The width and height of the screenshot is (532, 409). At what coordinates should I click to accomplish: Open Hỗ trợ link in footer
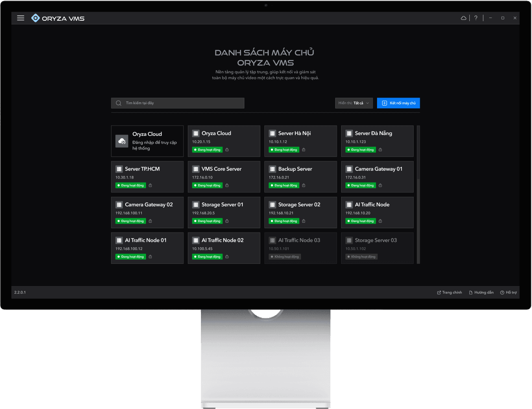[x=508, y=292]
